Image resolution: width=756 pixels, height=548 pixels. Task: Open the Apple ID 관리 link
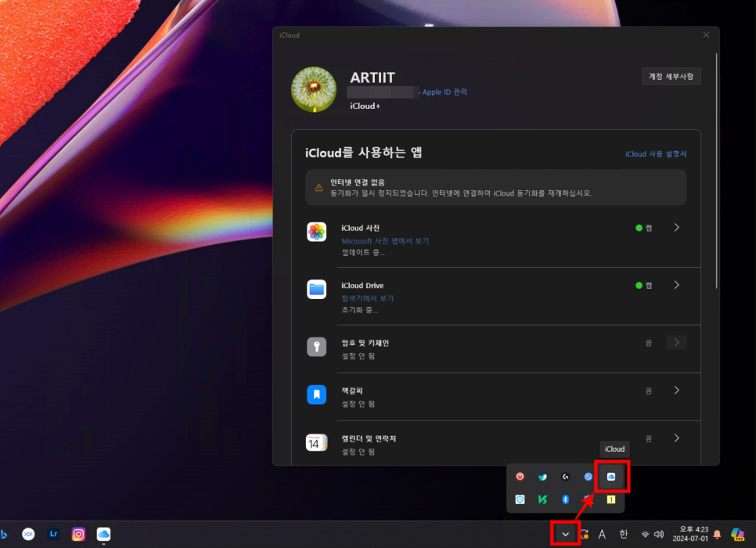(445, 92)
